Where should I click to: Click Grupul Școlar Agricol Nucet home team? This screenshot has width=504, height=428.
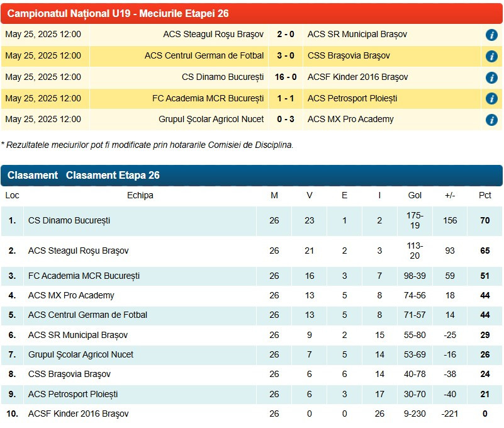pos(211,120)
